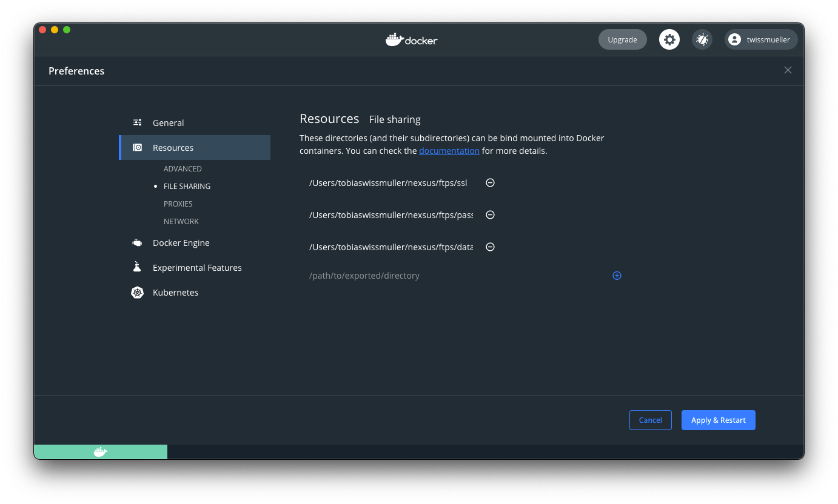Open Docker Engine via its whale icon
838x504 pixels.
[137, 242]
